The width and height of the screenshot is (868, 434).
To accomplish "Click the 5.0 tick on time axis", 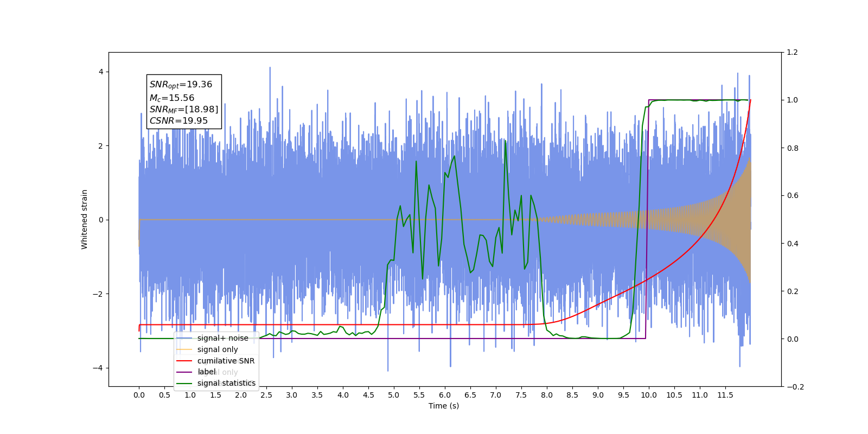I will click(394, 395).
